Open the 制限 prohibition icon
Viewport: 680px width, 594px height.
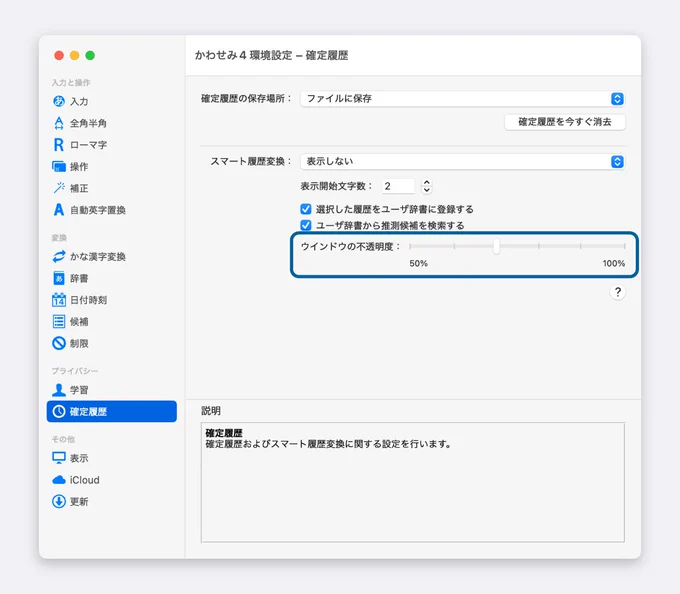pos(59,343)
